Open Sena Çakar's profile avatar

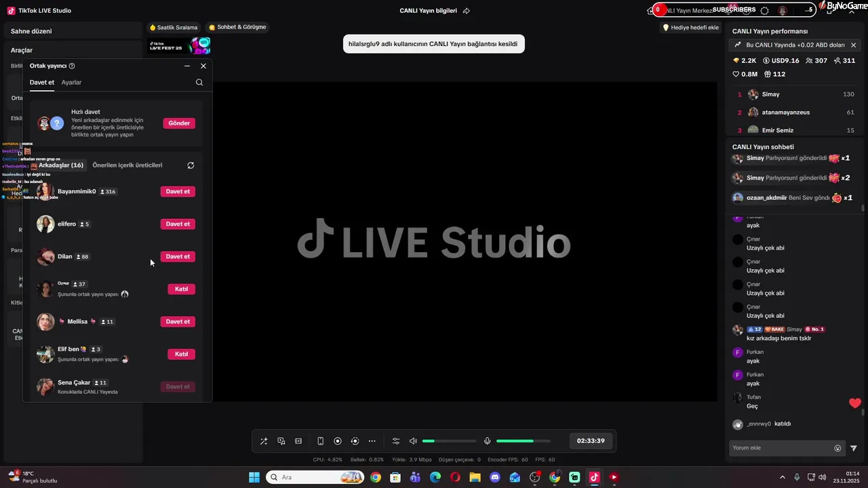click(45, 386)
